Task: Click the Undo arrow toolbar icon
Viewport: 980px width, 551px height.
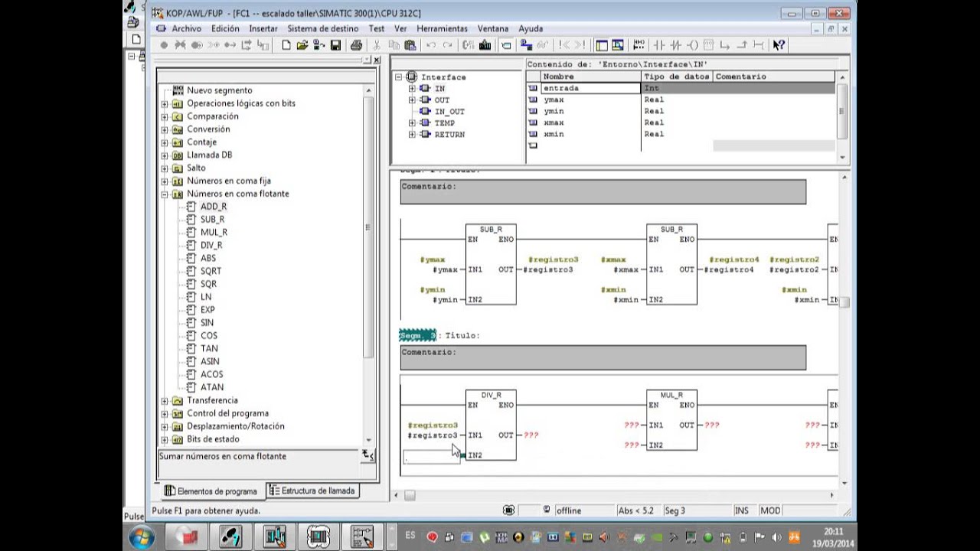Action: click(x=430, y=45)
